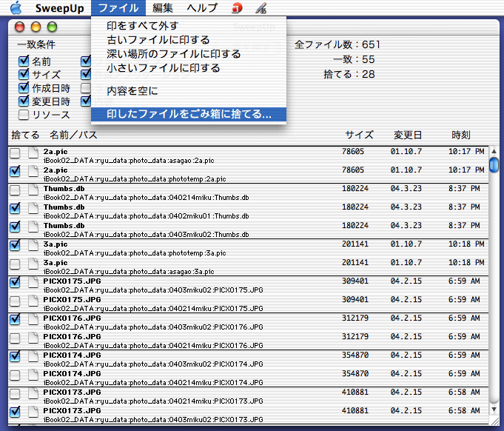
Task: Click the サイズ column header
Action: point(360,135)
